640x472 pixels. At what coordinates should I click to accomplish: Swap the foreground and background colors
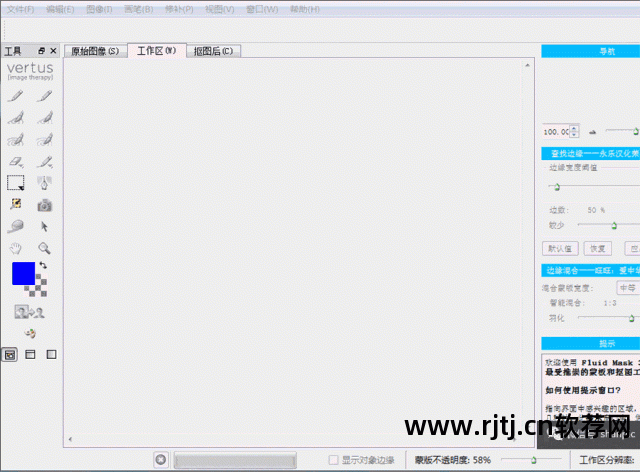[43, 265]
